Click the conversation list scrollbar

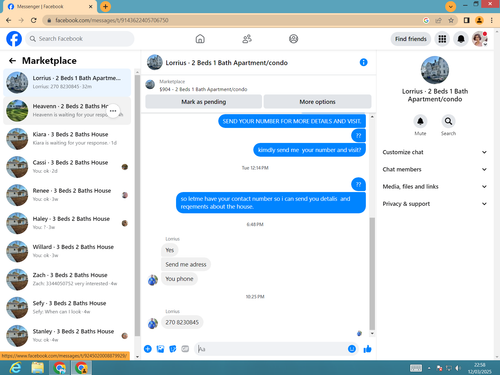137,206
